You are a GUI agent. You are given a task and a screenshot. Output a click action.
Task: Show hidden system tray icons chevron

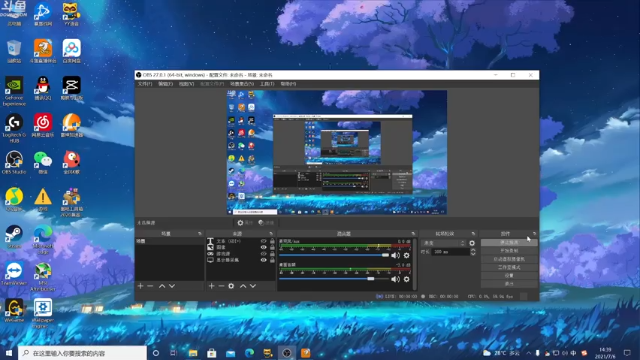click(x=529, y=353)
